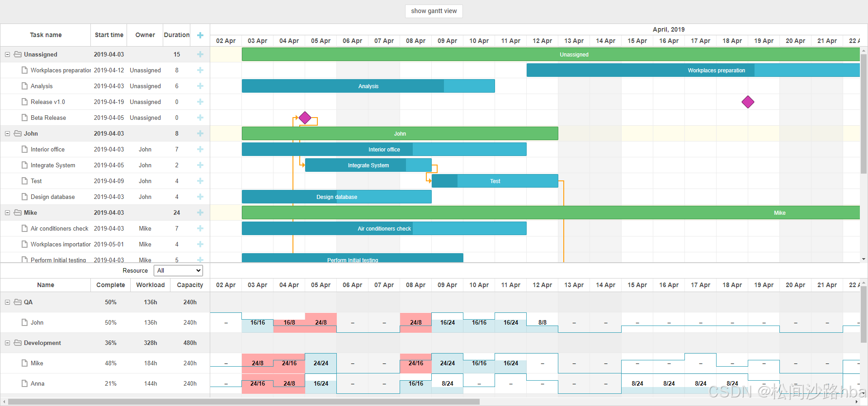Open the Resource filter dropdown
This screenshot has height=406, width=868.
[178, 270]
